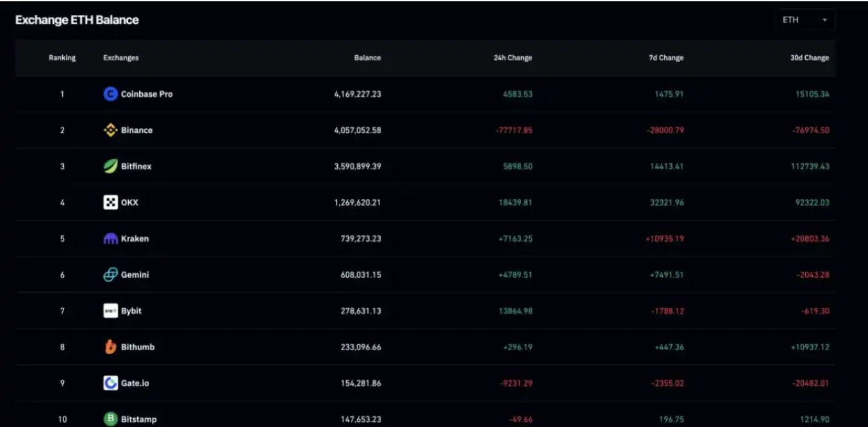The image size is (868, 427).
Task: Open the ETH currency dropdown
Action: (805, 21)
